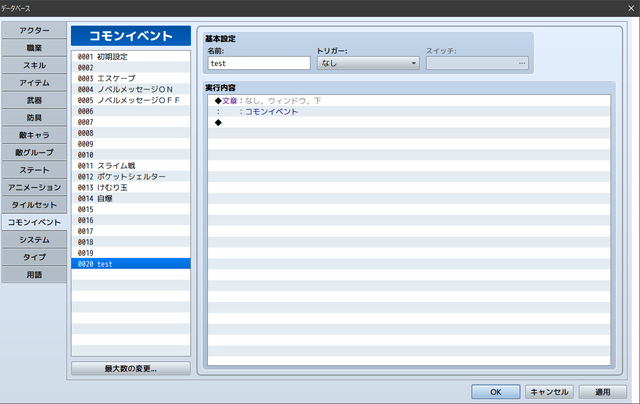640x404 pixels.
Task: Select event 0012 ポケットシェルター
Action: click(x=131, y=177)
